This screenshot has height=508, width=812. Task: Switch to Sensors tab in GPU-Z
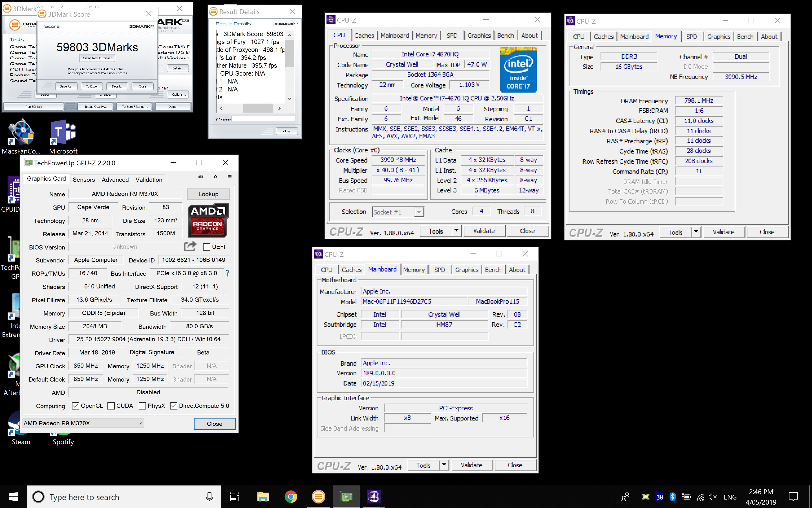(x=83, y=180)
